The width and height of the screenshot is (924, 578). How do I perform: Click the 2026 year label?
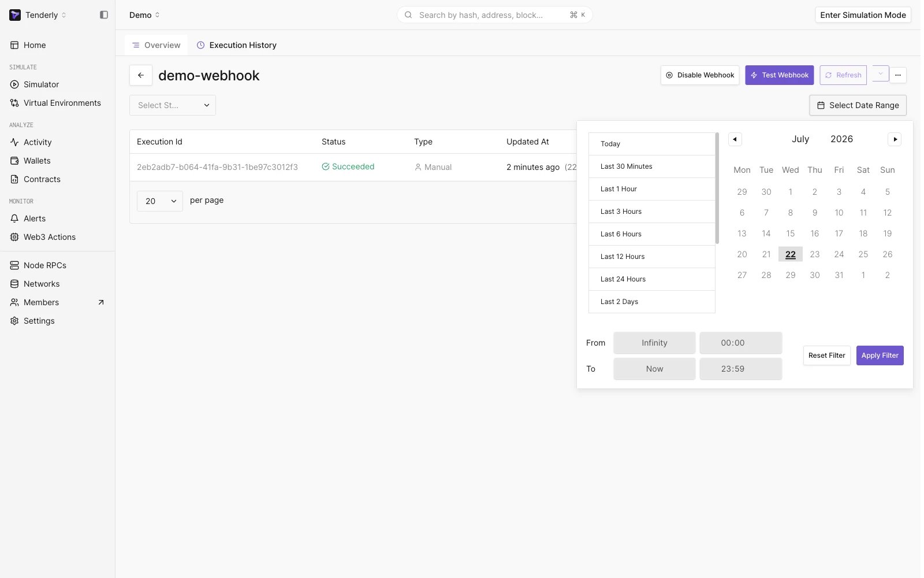pyautogui.click(x=841, y=139)
